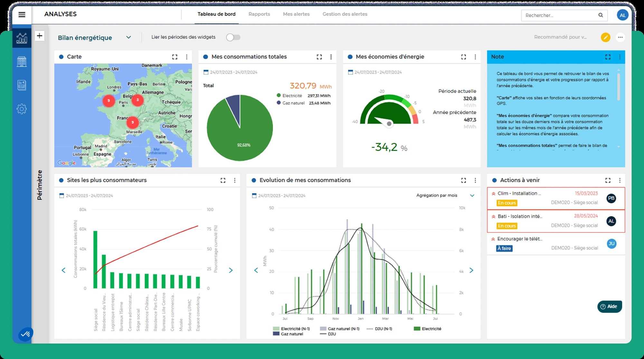Select the analytics chart sidebar icon
Viewport: 644px width, 359px height.
click(x=22, y=38)
